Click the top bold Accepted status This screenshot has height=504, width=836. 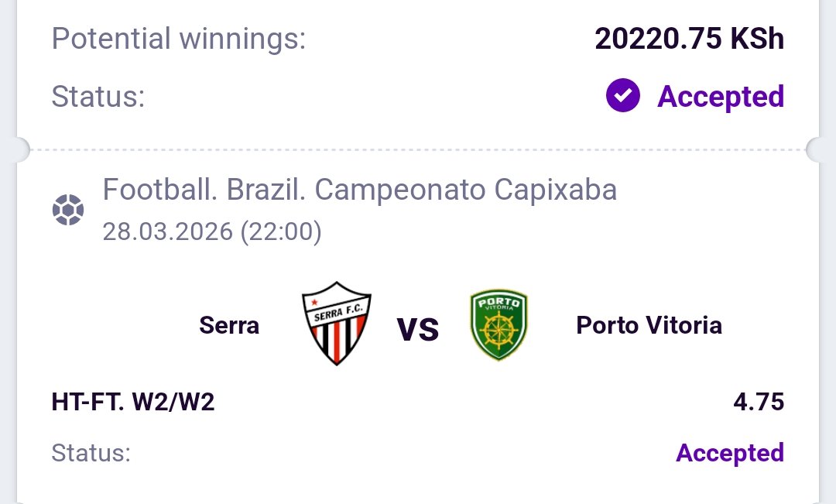click(721, 97)
